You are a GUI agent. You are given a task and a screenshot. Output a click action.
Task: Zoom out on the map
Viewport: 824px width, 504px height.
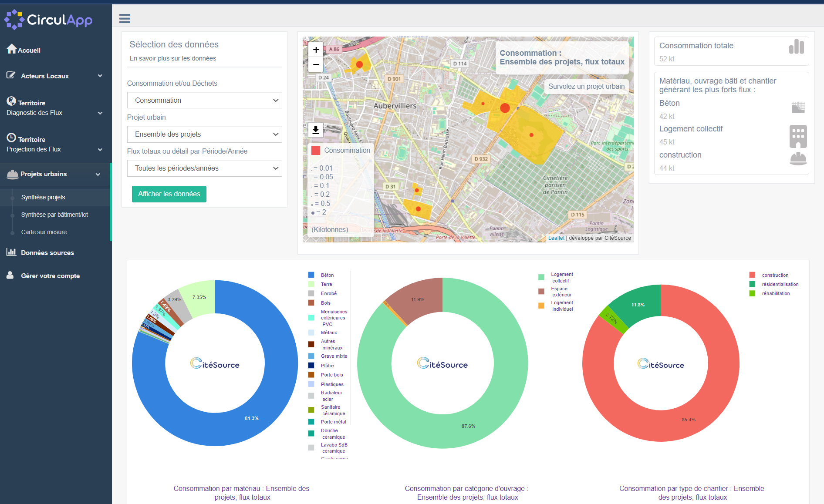[316, 65]
